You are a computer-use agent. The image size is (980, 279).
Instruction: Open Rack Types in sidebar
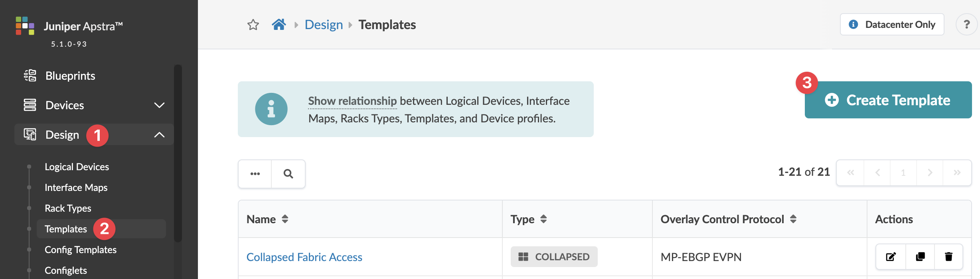(x=68, y=208)
